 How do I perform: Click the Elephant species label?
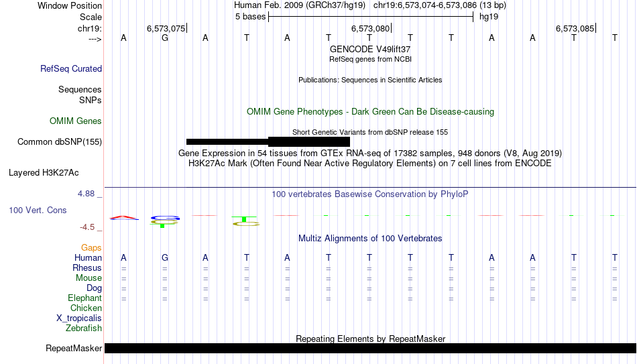[84, 298]
